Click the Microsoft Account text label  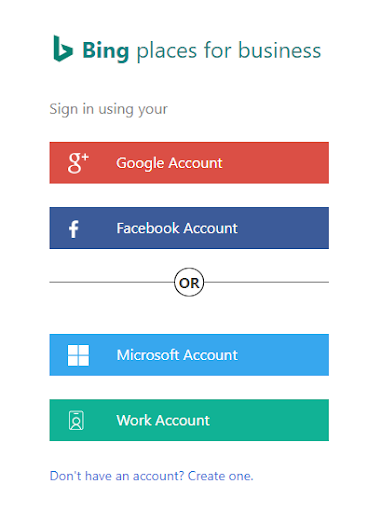click(x=177, y=355)
